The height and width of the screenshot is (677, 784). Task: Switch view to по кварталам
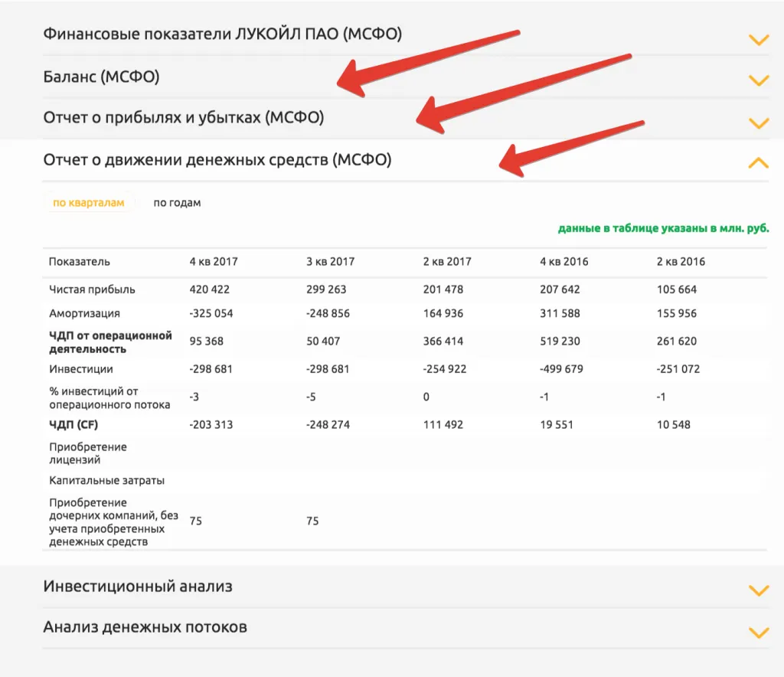(88, 203)
